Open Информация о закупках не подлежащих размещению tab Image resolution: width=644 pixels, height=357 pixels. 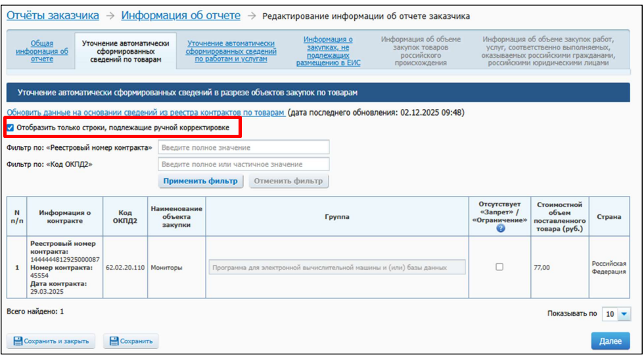tap(328, 51)
